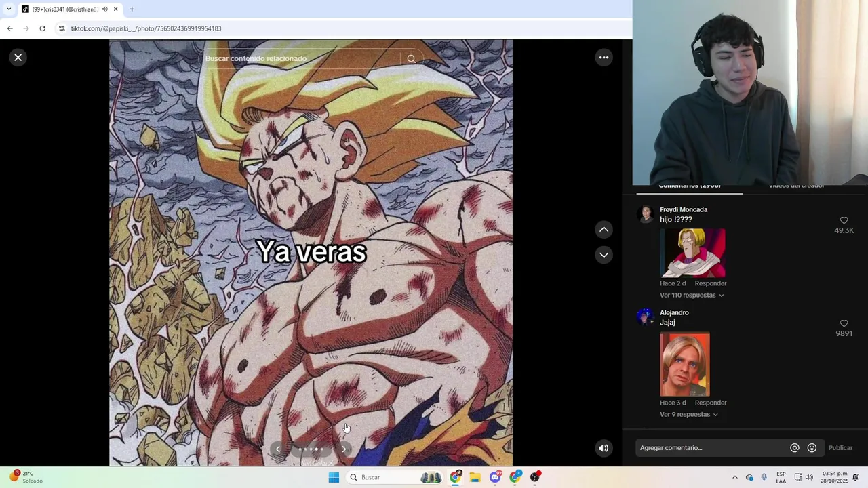The width and height of the screenshot is (868, 488).
Task: Expand 'Ver 110 respuestas' replies
Action: click(x=692, y=296)
